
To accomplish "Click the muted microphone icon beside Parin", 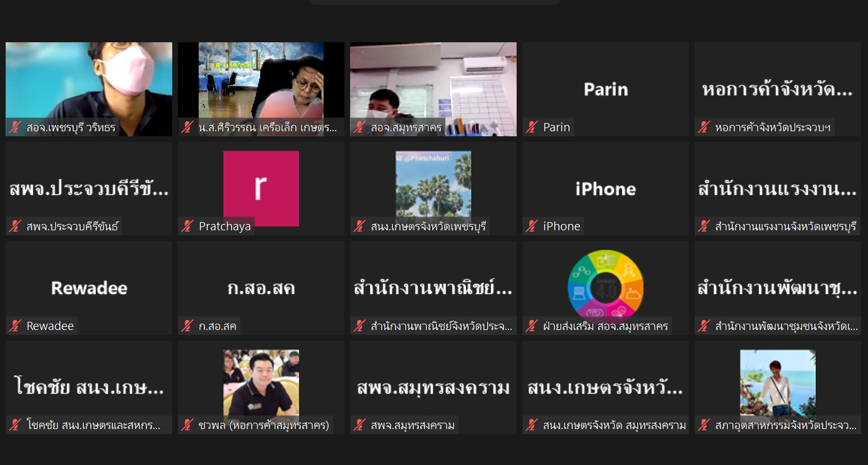I will (x=532, y=127).
